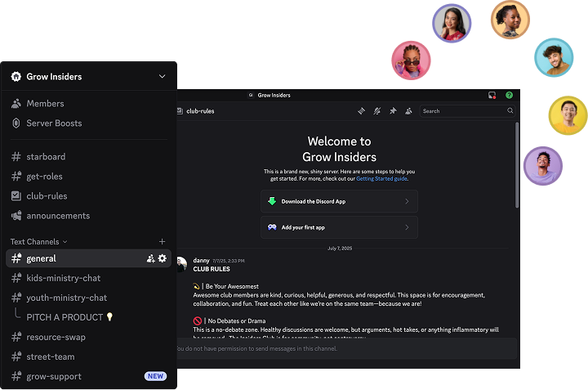Click the Server Boosts gem icon

coord(16,123)
